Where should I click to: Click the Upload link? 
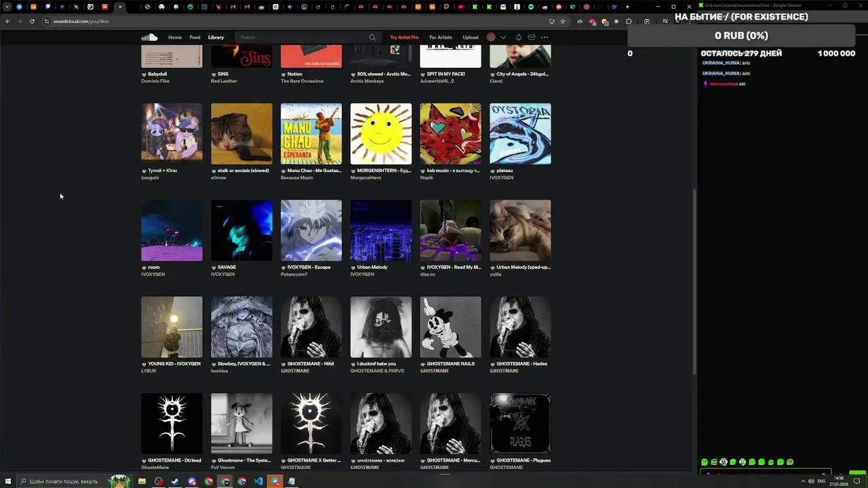click(x=471, y=37)
